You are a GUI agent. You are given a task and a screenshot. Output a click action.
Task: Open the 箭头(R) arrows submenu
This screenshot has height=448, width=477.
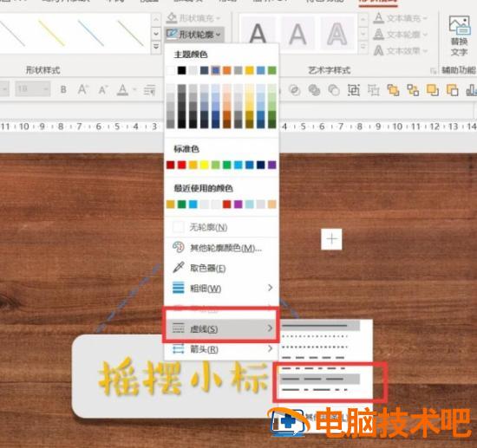(221, 349)
